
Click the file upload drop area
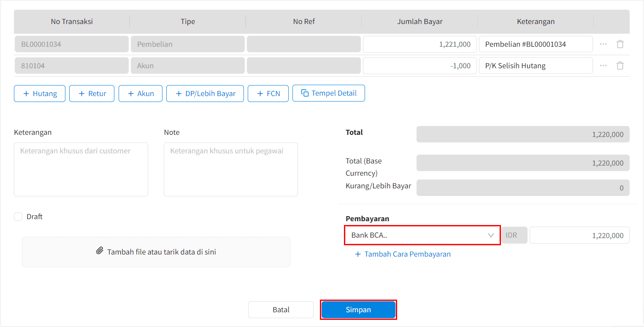pyautogui.click(x=156, y=252)
